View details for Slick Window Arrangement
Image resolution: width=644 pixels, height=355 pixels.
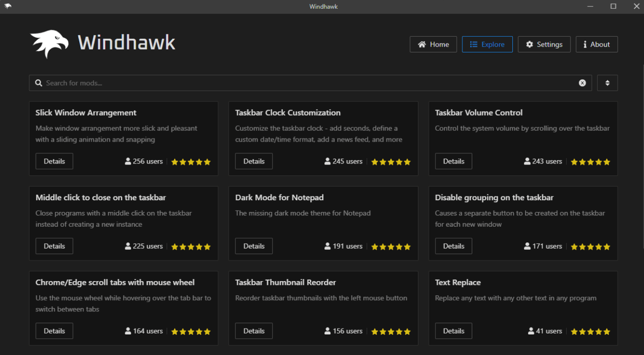point(54,161)
